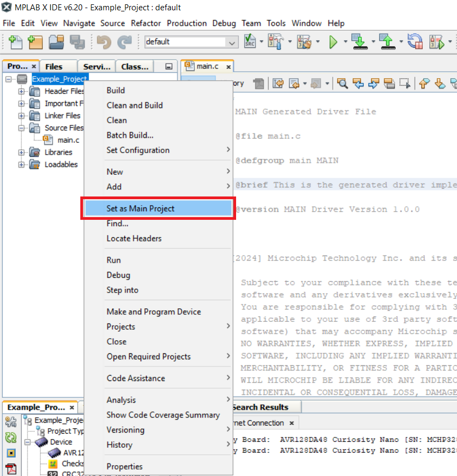457x476 pixels.
Task: Expand the Libraries tree node
Action: pyautogui.click(x=21, y=152)
